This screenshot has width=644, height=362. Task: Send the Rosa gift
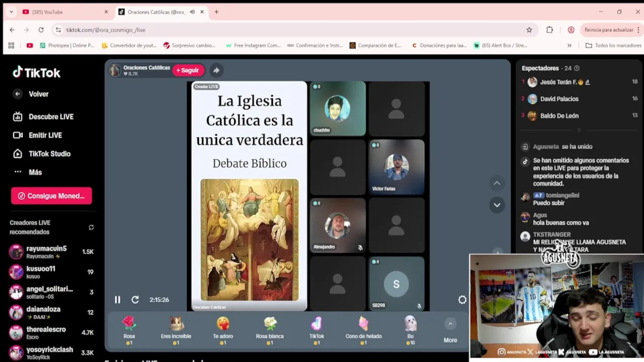pyautogui.click(x=129, y=330)
